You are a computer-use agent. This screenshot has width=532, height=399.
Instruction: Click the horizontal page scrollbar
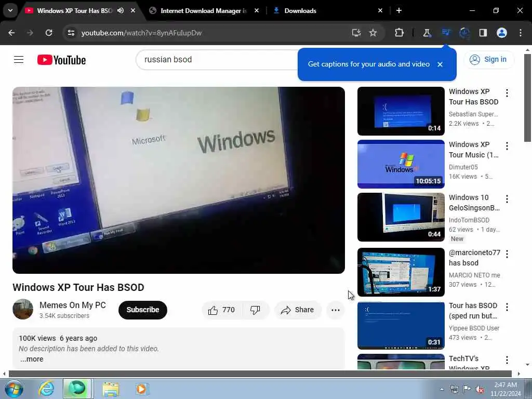[x=260, y=374]
